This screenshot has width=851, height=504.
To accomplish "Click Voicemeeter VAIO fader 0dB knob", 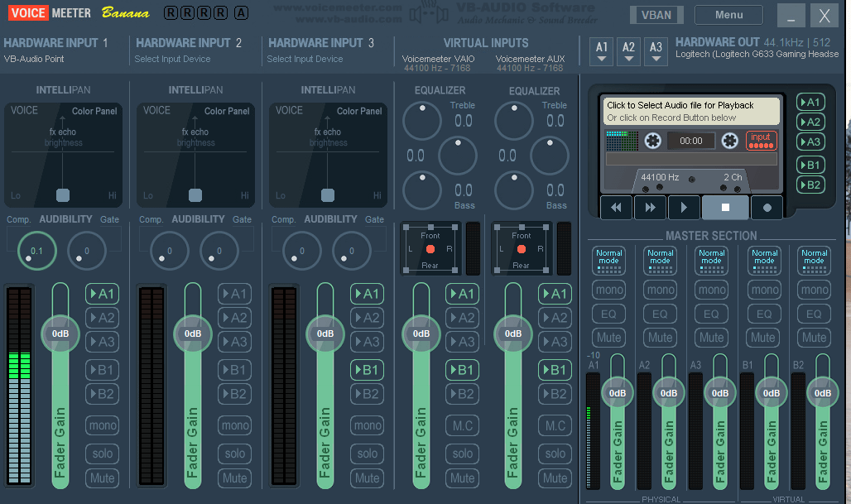I will pos(421,334).
